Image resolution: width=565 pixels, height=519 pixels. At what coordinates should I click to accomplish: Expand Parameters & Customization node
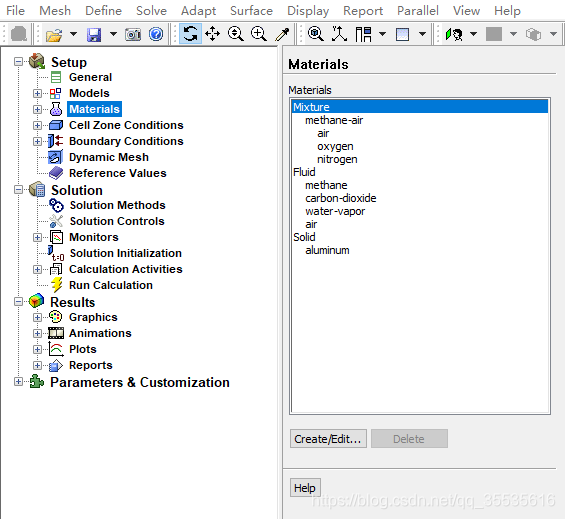click(x=18, y=381)
